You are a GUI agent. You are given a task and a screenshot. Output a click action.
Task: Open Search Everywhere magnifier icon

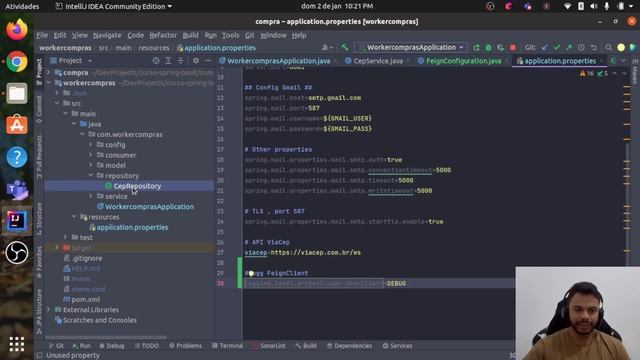point(609,47)
